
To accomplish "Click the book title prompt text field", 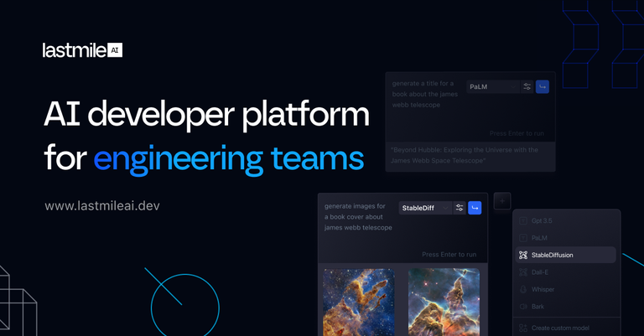I will pyautogui.click(x=425, y=94).
